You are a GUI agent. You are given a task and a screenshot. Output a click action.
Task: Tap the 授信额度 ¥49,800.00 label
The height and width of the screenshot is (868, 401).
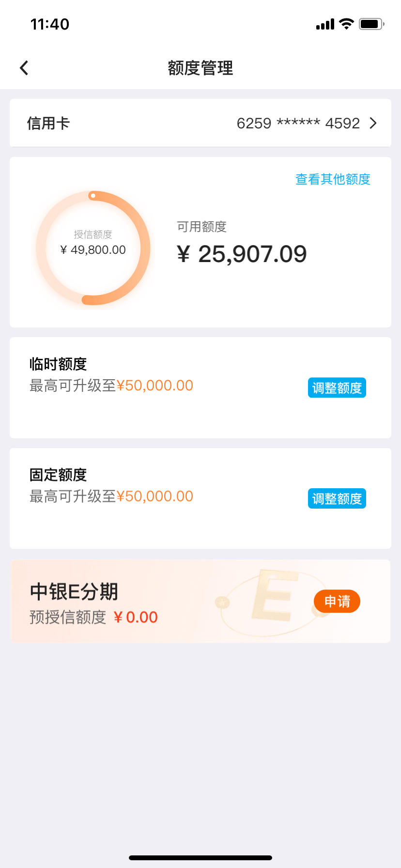[93, 243]
